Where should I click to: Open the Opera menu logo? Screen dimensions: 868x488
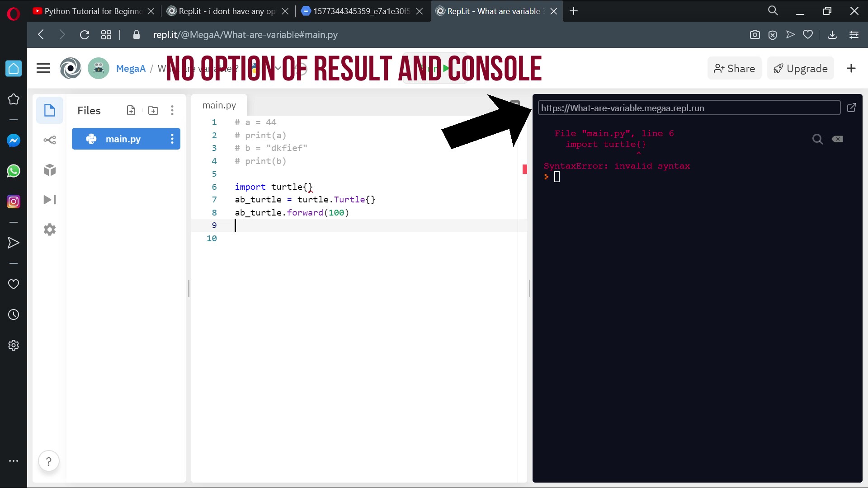click(14, 14)
